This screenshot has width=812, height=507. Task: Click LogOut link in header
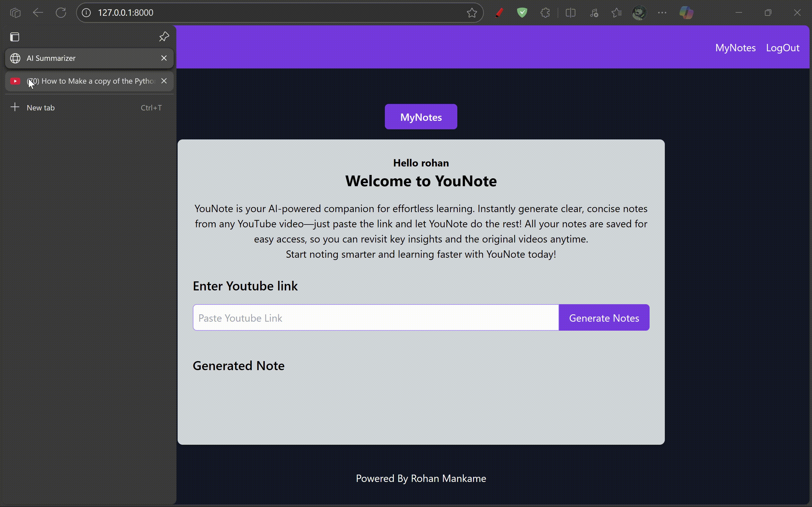coord(782,48)
